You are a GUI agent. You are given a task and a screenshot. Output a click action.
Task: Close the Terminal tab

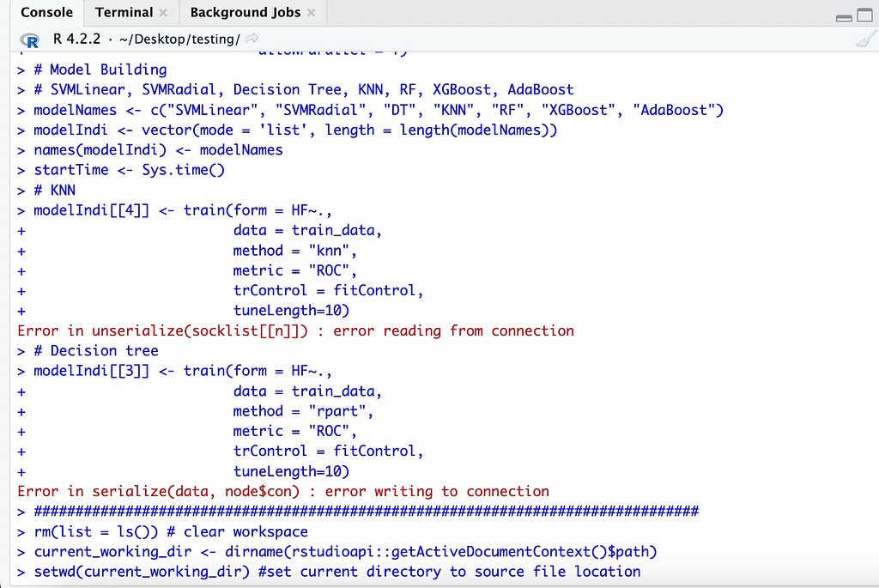(163, 12)
